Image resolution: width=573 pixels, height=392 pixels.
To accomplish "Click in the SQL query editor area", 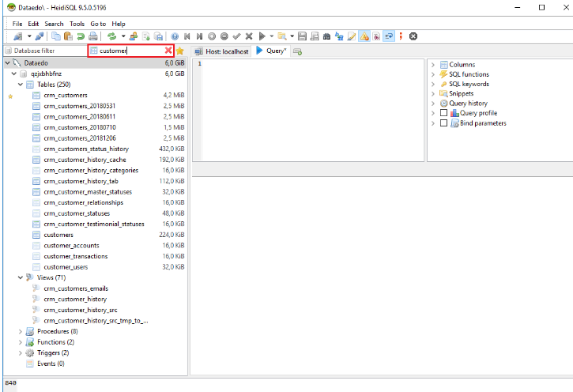I will (312, 110).
